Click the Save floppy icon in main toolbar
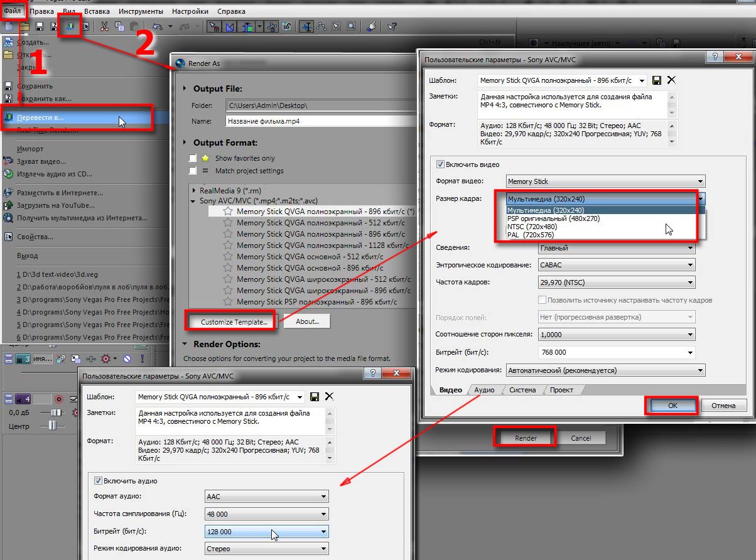 pyautogui.click(x=39, y=26)
